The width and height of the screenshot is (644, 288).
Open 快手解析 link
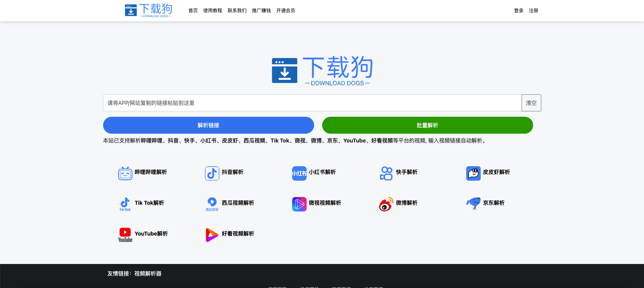(407, 172)
